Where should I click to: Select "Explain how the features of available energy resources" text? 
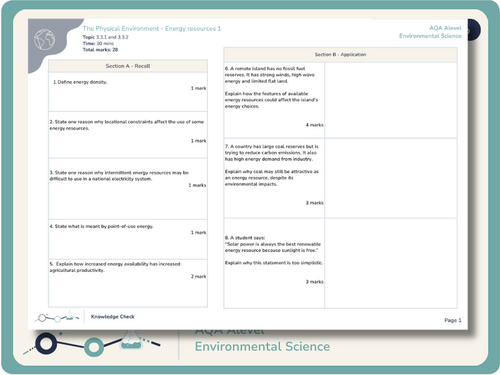[x=271, y=100]
